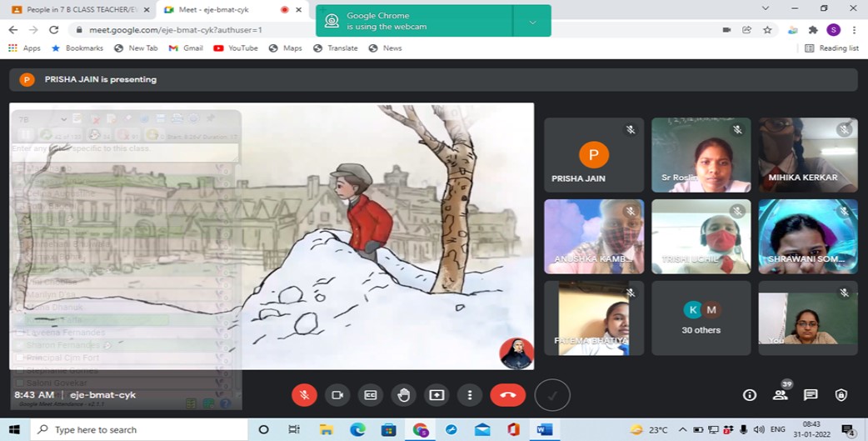Select your own 'You' video tile
The height and width of the screenshot is (441, 868).
click(808, 318)
